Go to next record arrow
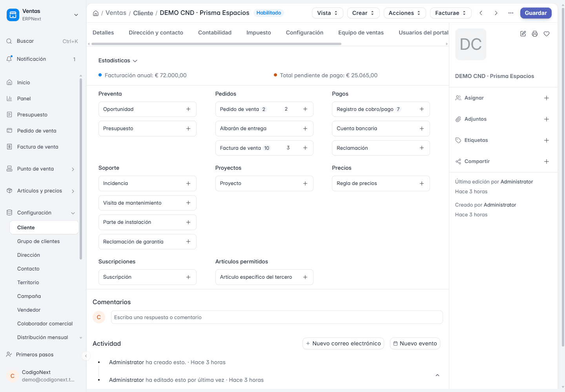This screenshot has width=565, height=392. 496,13
